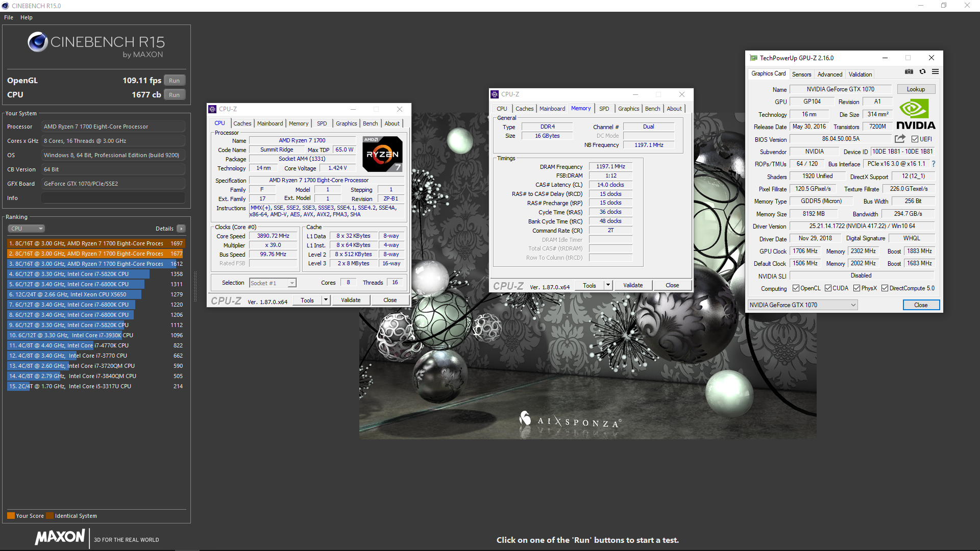The width and height of the screenshot is (980, 551).
Task: Toggle the OpenCL checkbox
Action: (796, 288)
